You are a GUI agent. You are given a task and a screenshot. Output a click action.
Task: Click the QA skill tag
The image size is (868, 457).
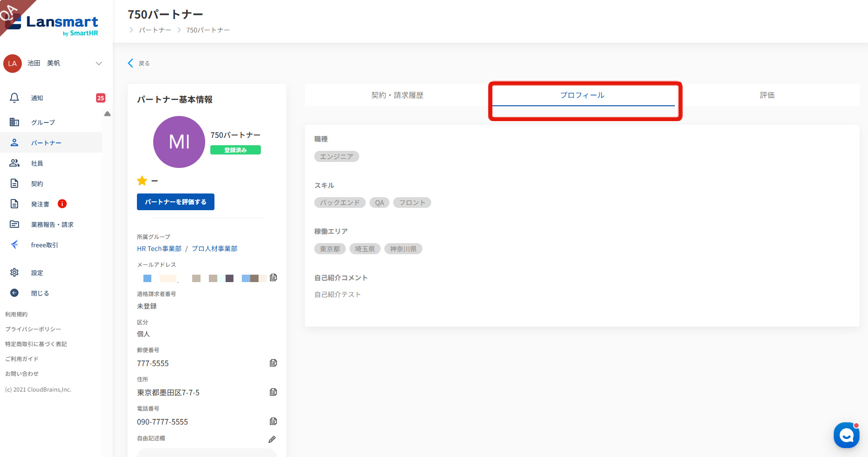click(379, 202)
